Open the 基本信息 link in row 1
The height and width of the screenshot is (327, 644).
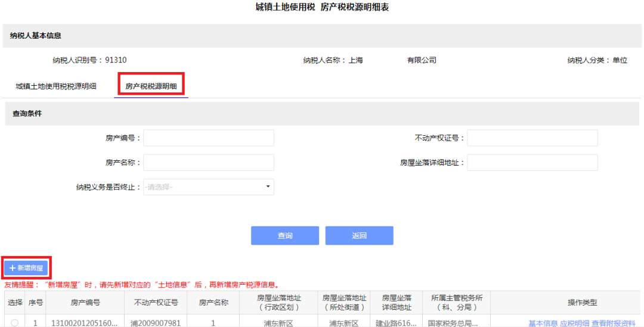point(543,323)
